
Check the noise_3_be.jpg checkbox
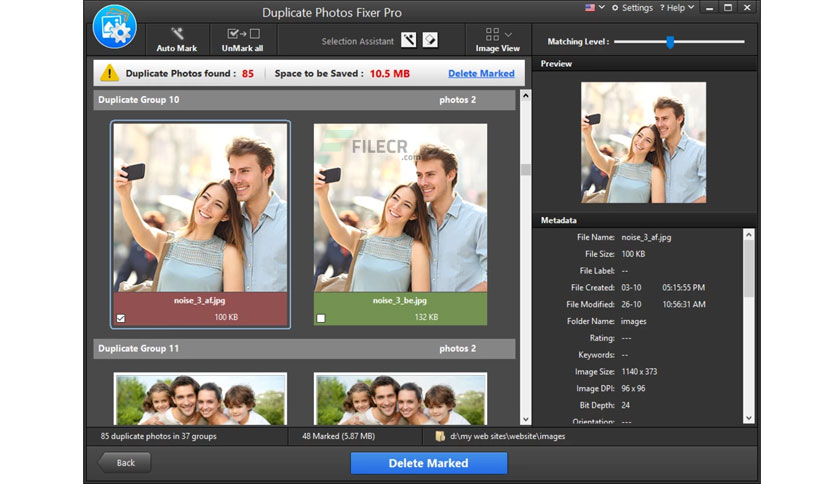pyautogui.click(x=320, y=318)
